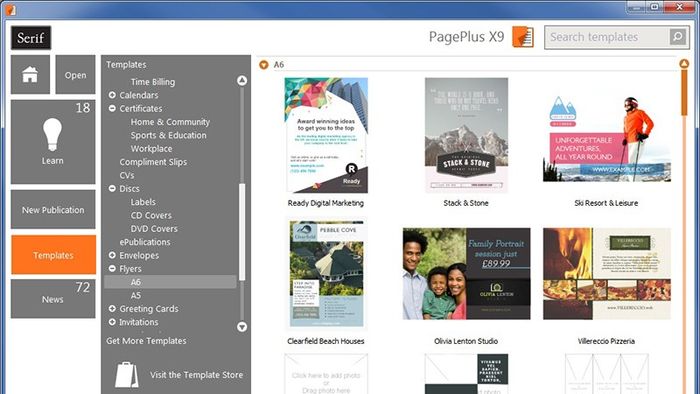Image resolution: width=700 pixels, height=394 pixels.
Task: Open Ready Digital Marketing template thumbnail
Action: [x=326, y=135]
